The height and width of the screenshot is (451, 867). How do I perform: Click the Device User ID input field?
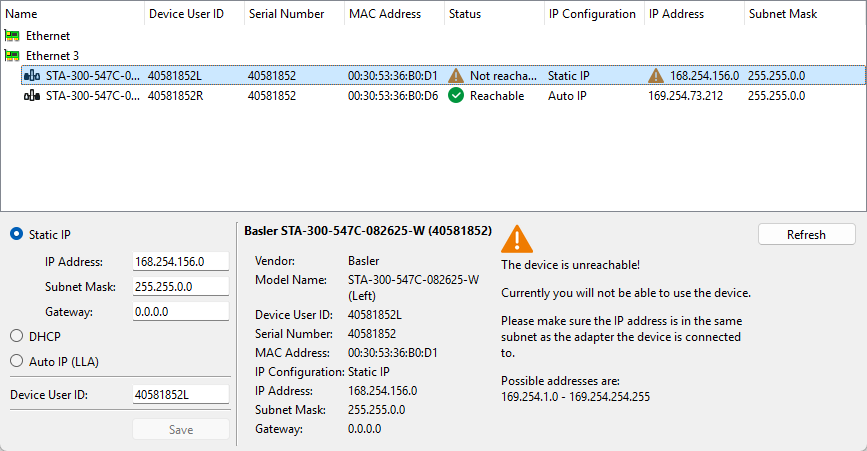click(181, 395)
